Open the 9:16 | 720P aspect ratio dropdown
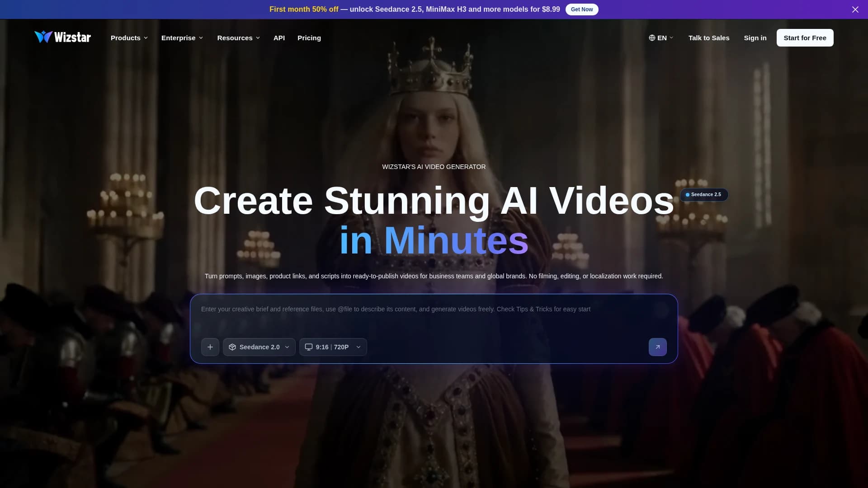The width and height of the screenshot is (868, 488). (333, 347)
